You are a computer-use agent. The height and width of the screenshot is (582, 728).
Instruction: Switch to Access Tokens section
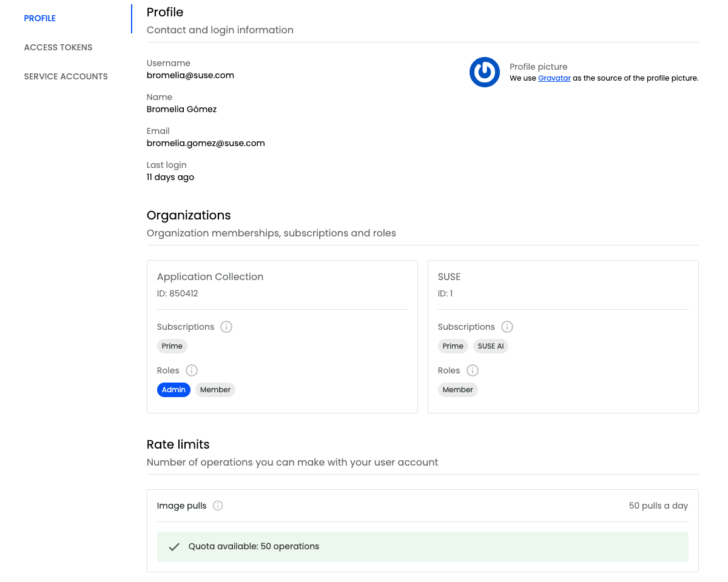pos(58,47)
